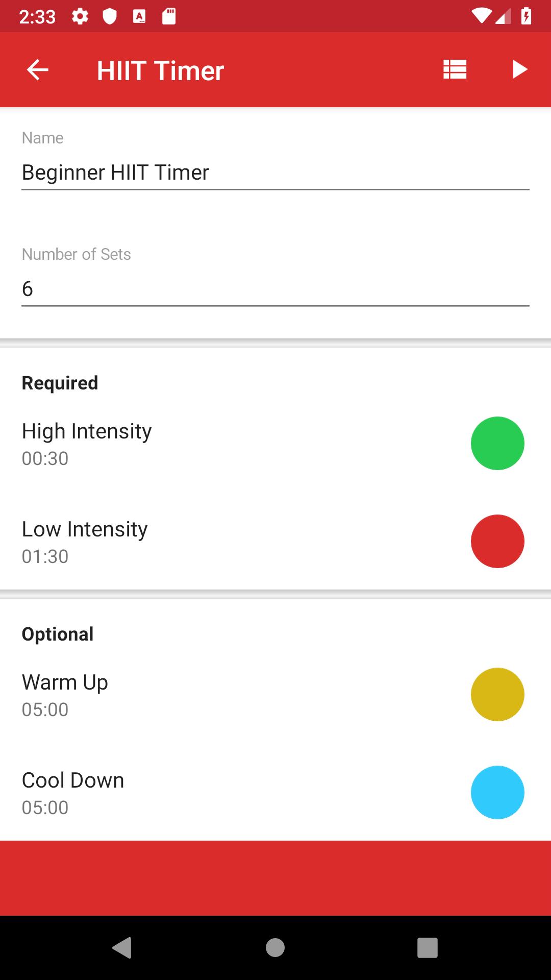Image resolution: width=551 pixels, height=980 pixels.
Task: Set the High Intensity duration 00:30
Action: pyautogui.click(x=45, y=458)
